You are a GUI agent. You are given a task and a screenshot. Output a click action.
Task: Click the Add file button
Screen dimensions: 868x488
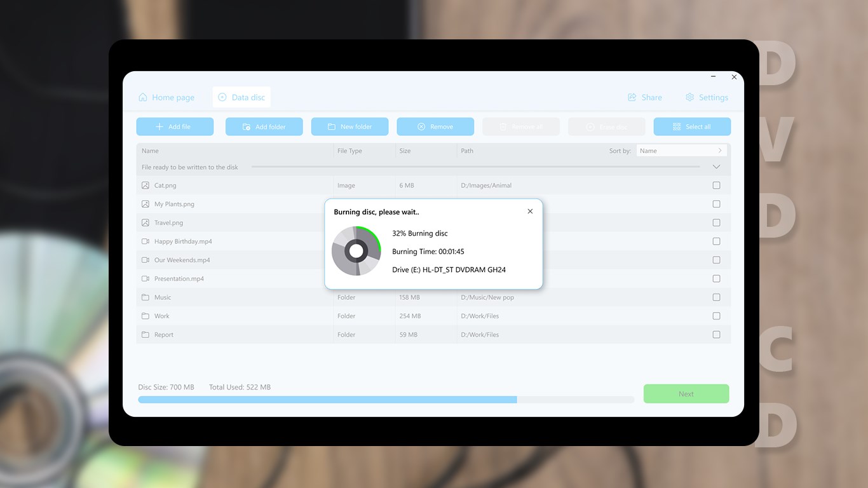[175, 126]
